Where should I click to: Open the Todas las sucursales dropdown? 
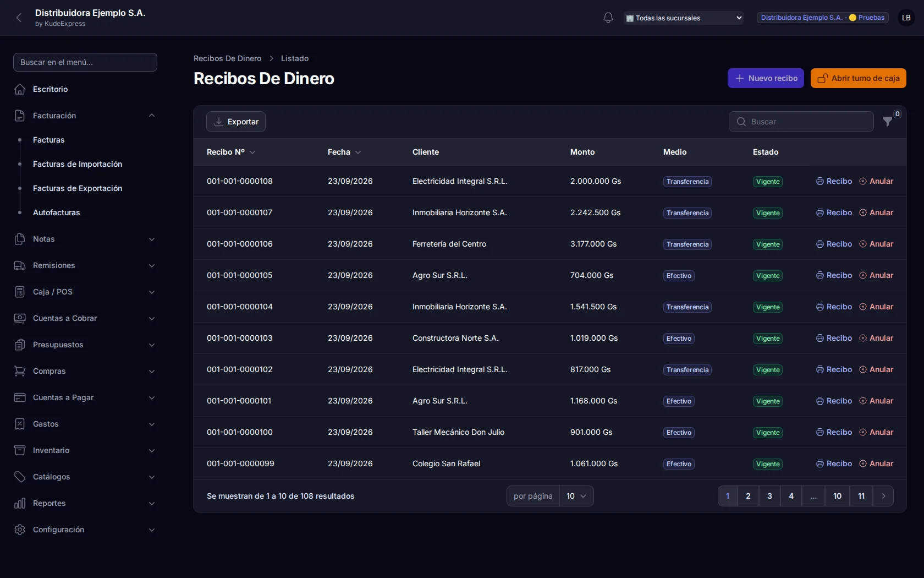(x=684, y=18)
